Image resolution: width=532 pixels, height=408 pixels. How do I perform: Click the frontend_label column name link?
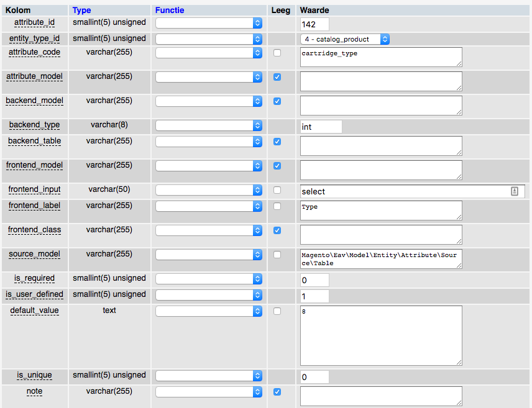point(34,206)
